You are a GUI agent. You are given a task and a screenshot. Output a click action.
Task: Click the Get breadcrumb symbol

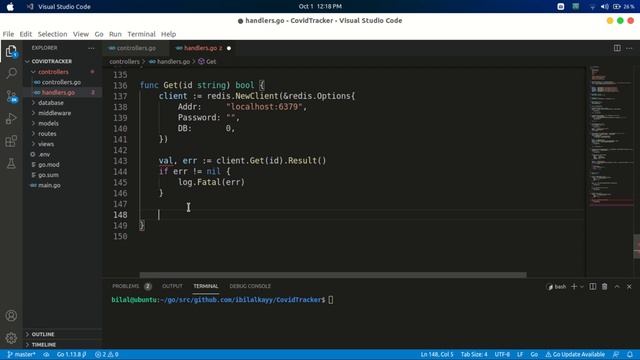pyautogui.click(x=207, y=62)
